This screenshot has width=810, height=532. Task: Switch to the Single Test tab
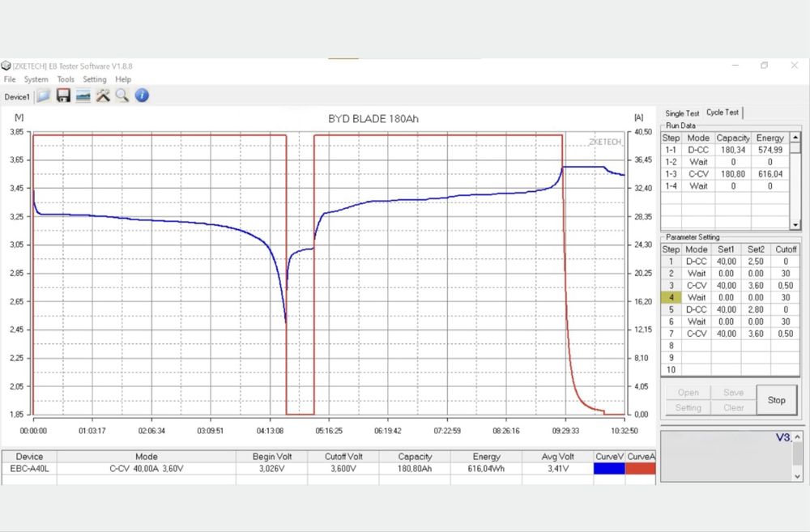tap(682, 113)
